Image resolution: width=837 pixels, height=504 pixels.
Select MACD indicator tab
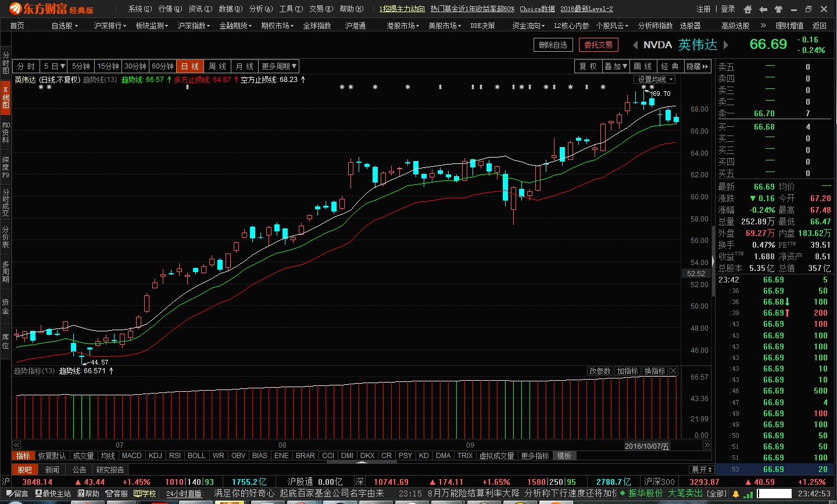(132, 456)
